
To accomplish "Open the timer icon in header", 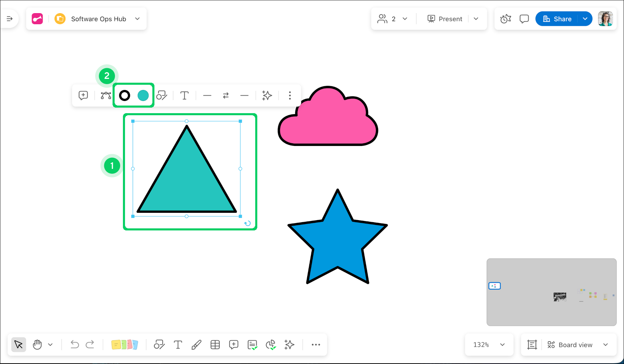I will [x=506, y=19].
